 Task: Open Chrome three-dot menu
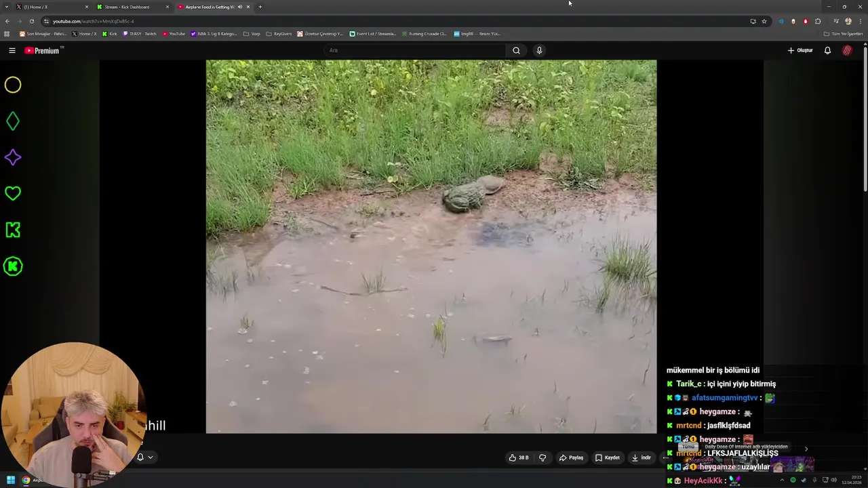[x=860, y=21]
